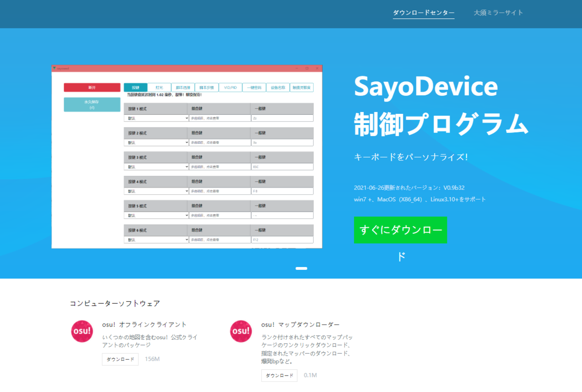Click the osu! マップダウンローダー logo icon
This screenshot has height=392, width=582.
coord(241,331)
